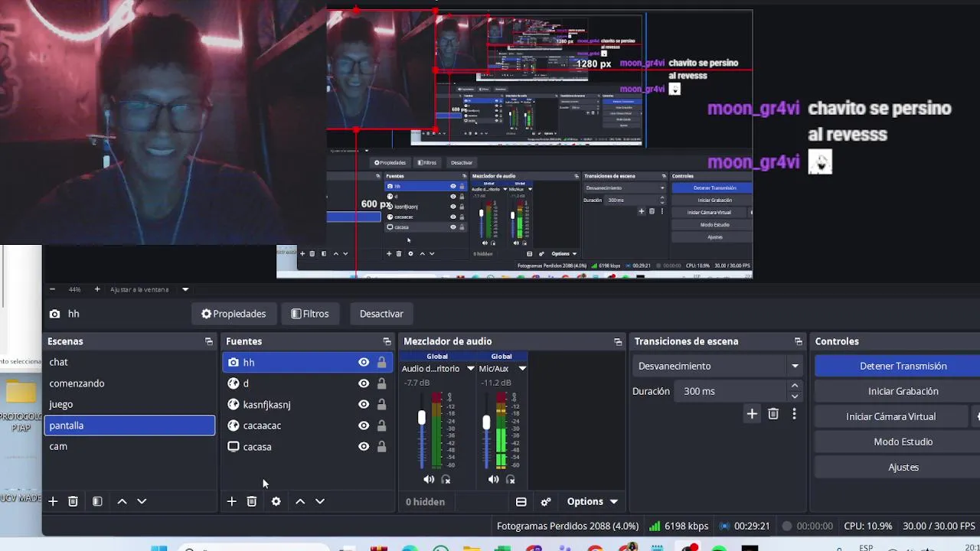Add a new scene with plus icon
Image resolution: width=980 pixels, height=551 pixels.
(x=53, y=501)
